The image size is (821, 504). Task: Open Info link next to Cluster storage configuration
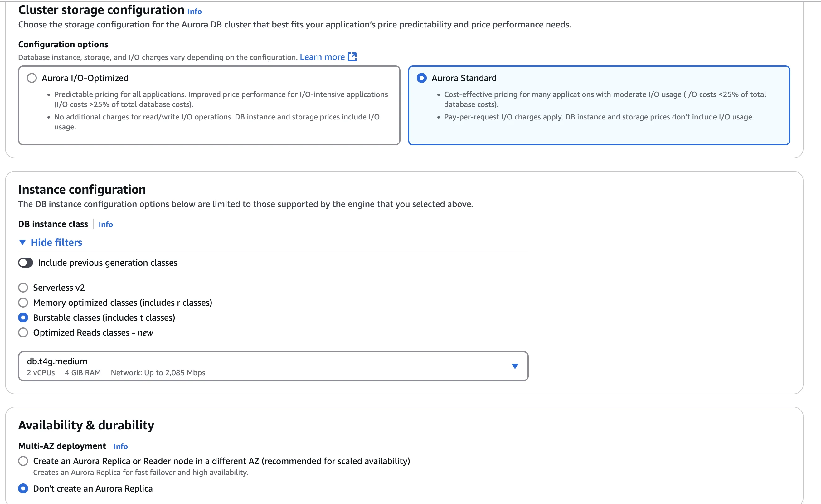pos(194,12)
